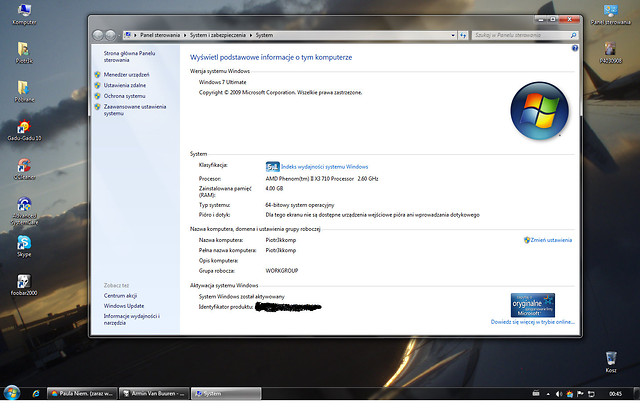
Task: Click the AMD Phenom processor text
Action: point(322,179)
